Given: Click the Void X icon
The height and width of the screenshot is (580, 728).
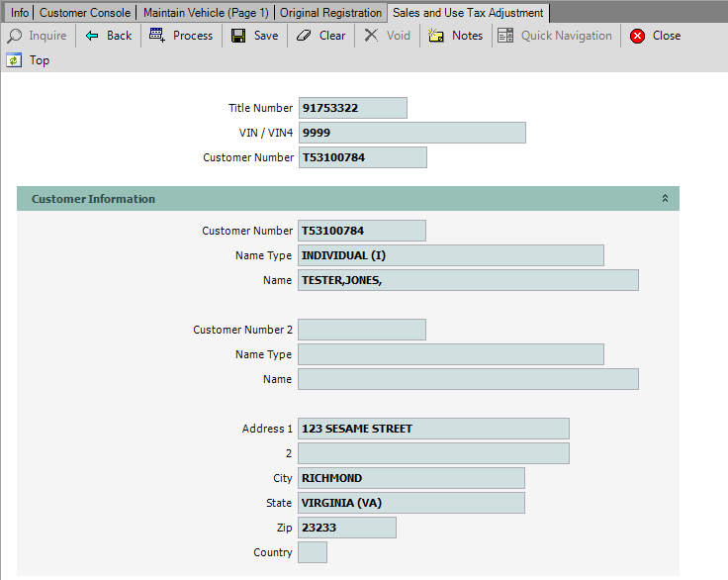Looking at the screenshot, I should pyautogui.click(x=371, y=36).
